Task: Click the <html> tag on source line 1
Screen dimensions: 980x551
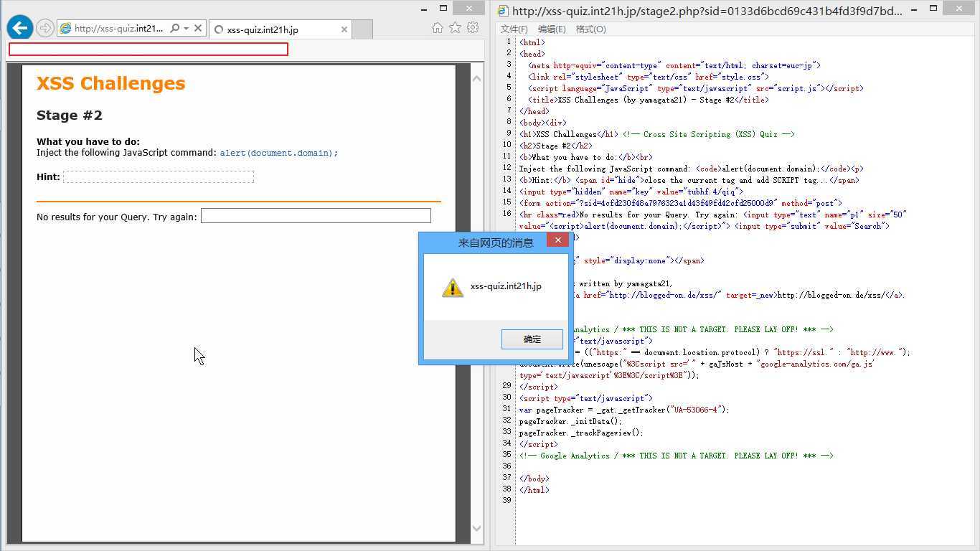Action: pyautogui.click(x=532, y=42)
